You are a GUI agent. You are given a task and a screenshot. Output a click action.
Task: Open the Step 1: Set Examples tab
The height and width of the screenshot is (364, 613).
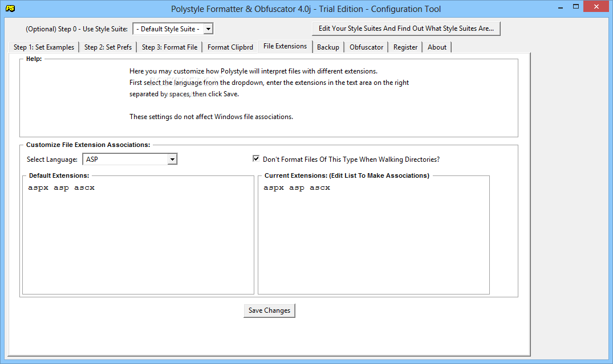[x=44, y=47]
